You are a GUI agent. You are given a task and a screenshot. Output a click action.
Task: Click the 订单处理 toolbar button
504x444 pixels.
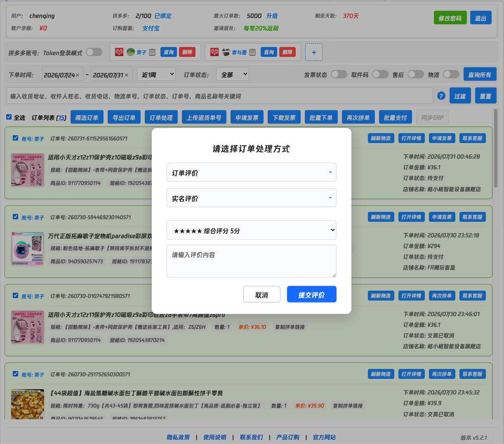[x=161, y=117]
